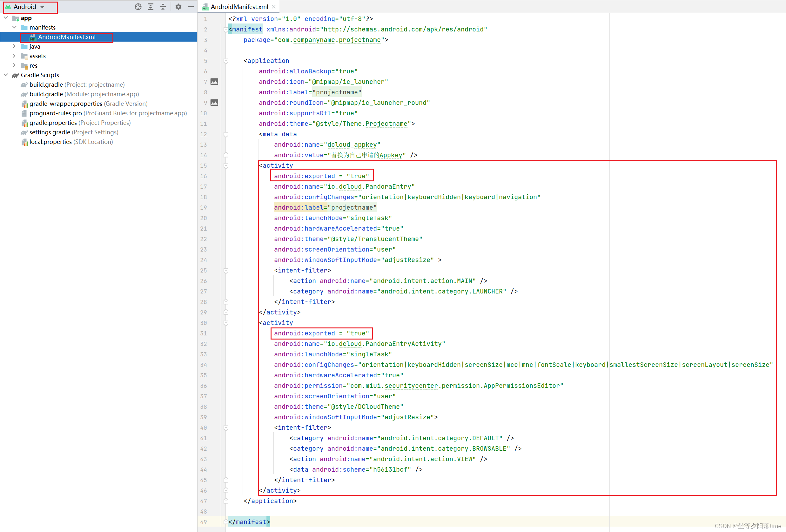Fold the first activity block gutter marker
The image size is (786, 532).
point(226,166)
